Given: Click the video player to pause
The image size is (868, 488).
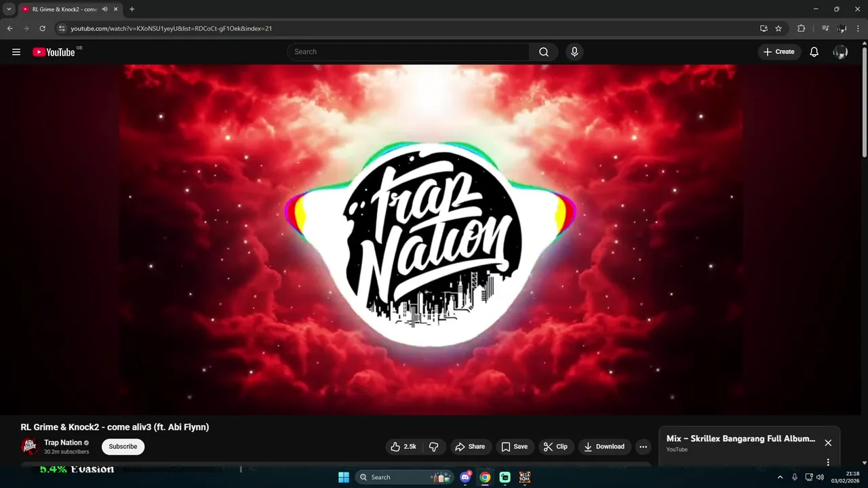Looking at the screenshot, I should click(x=431, y=239).
